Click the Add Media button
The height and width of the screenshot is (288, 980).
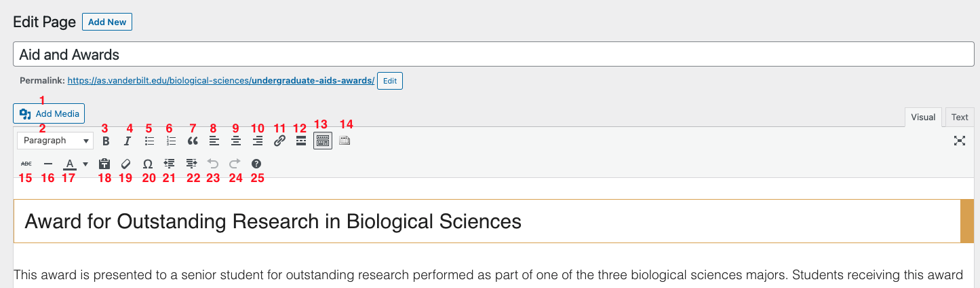pos(50,113)
